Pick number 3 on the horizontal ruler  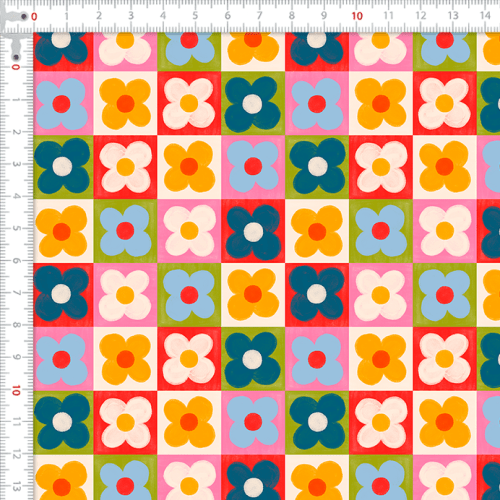click(131, 15)
